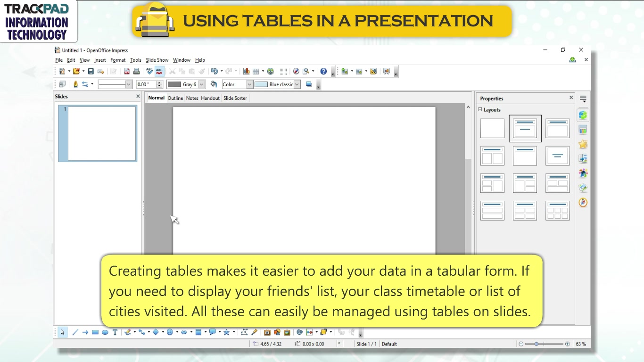Open the Slide Show menu

157,60
